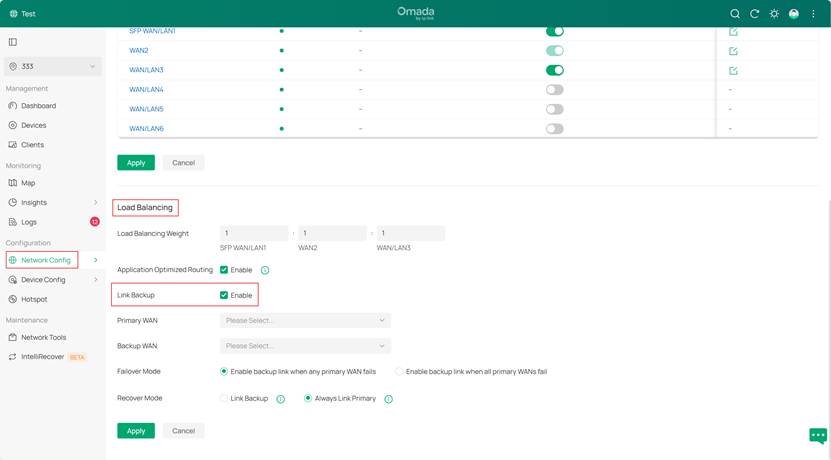Click edit icon for WAN2 row
The width and height of the screenshot is (831, 460).
point(733,51)
